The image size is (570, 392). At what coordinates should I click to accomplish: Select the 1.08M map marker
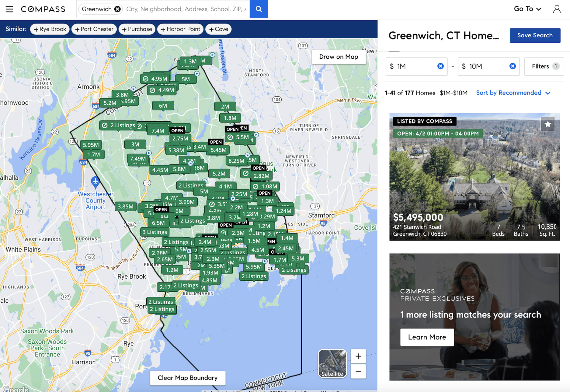265,187
